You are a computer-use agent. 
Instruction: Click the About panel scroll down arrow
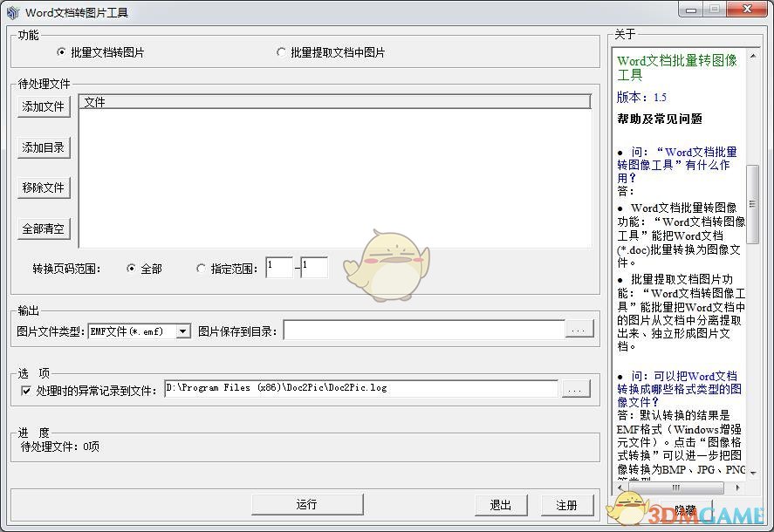(x=752, y=473)
